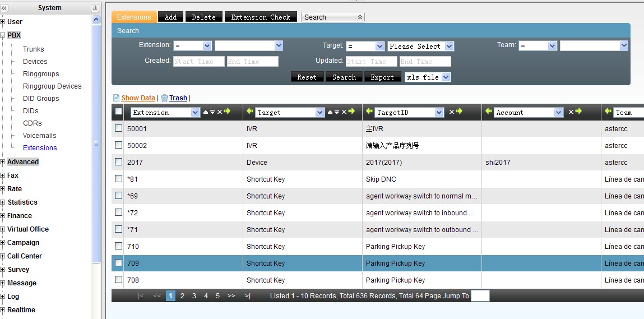Move the Account column right with its arrow

[578, 112]
